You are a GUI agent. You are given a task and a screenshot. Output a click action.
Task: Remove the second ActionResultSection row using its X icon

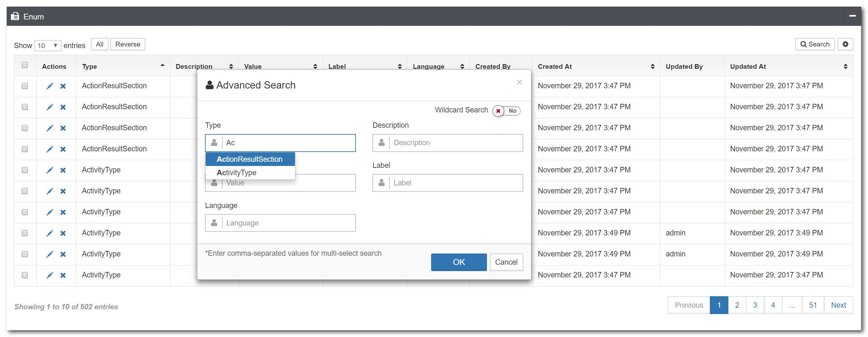pyautogui.click(x=63, y=107)
